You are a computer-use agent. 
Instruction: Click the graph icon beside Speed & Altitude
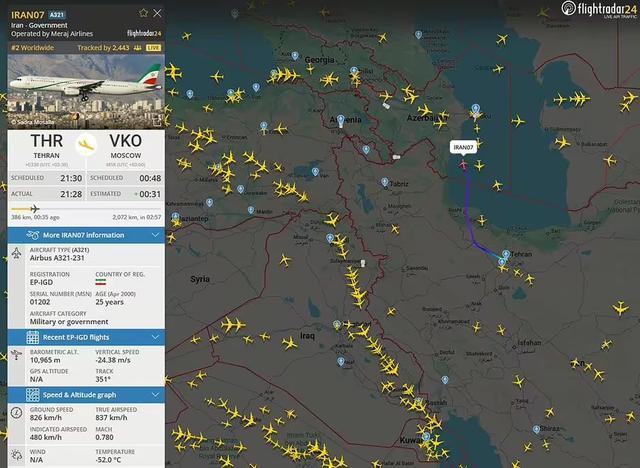pos(33,395)
